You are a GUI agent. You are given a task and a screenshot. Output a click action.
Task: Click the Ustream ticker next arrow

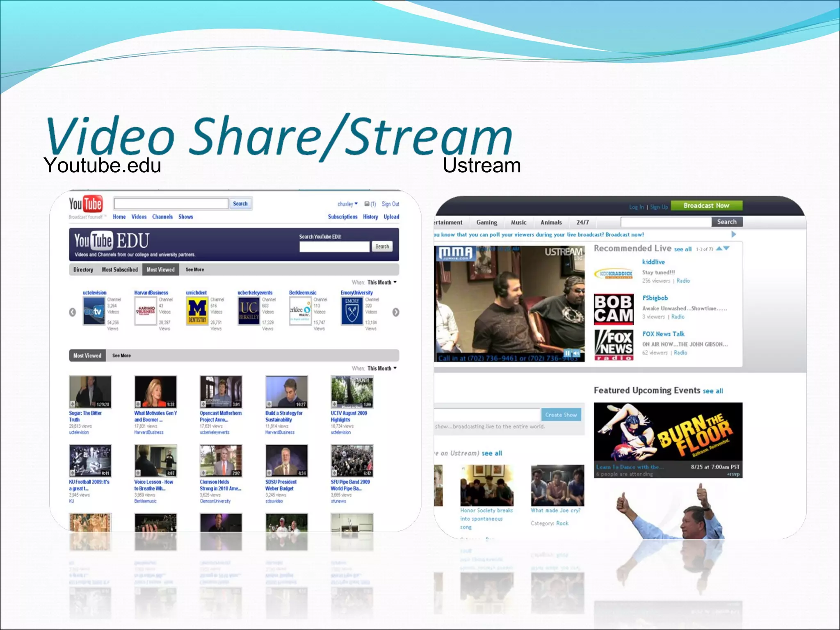click(x=734, y=234)
